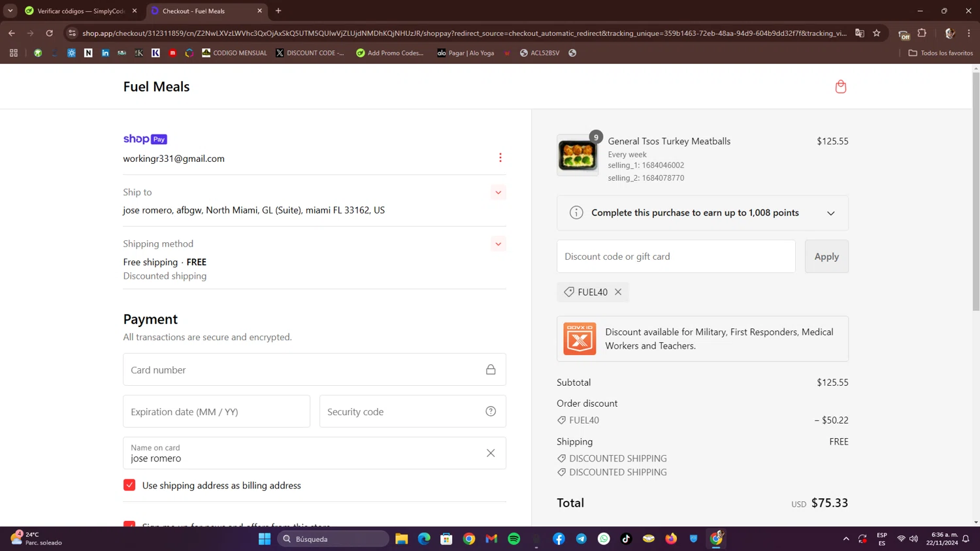Switch to Verificar códigos SimplyCodes tab

[x=81, y=11]
